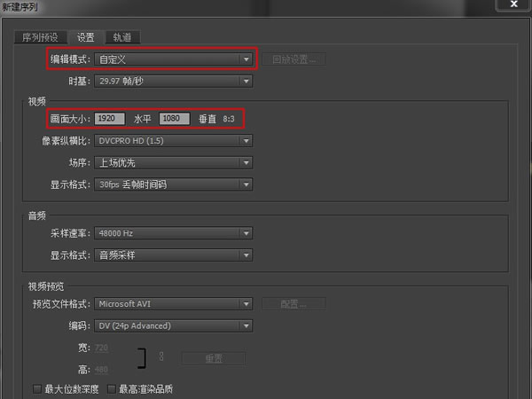Select the 设置 tab
The image size is (532, 399).
85,37
